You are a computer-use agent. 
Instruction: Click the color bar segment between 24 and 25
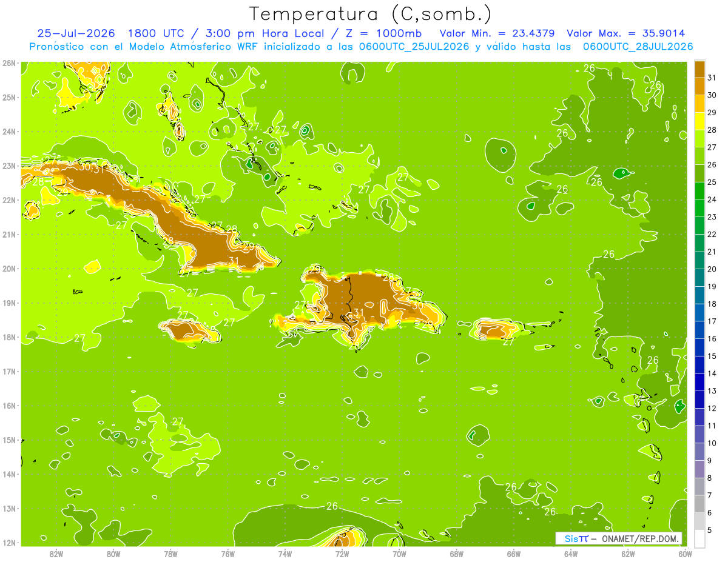click(699, 191)
